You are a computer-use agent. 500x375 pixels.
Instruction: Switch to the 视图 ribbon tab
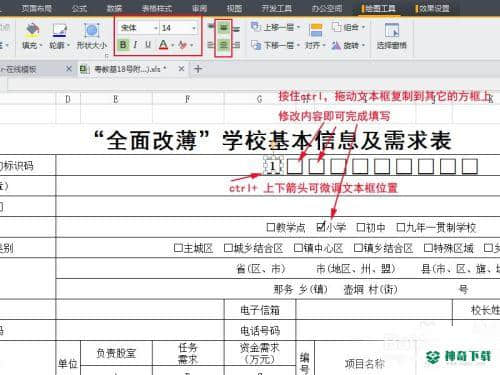click(234, 8)
